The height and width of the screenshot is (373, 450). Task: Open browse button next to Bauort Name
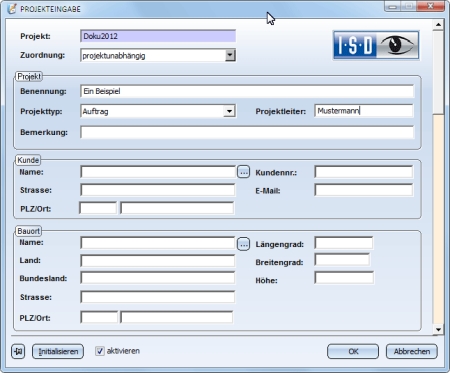pyautogui.click(x=244, y=244)
